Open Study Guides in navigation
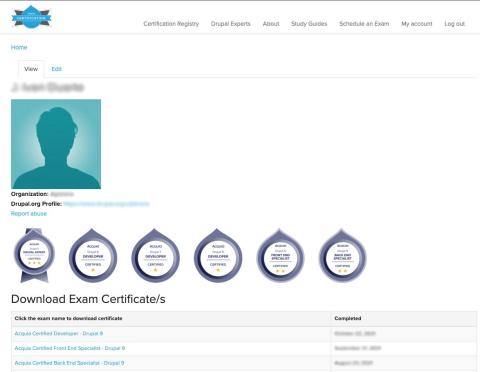 (x=309, y=24)
